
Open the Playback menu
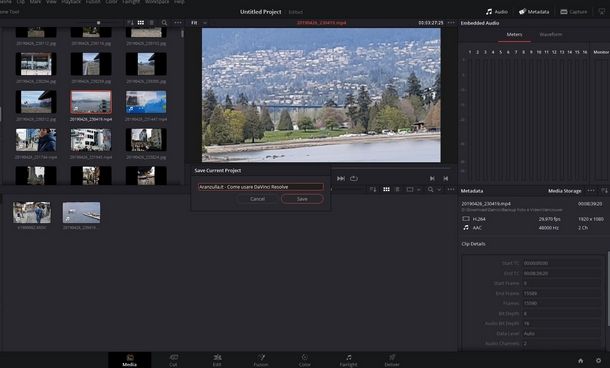point(71,2)
